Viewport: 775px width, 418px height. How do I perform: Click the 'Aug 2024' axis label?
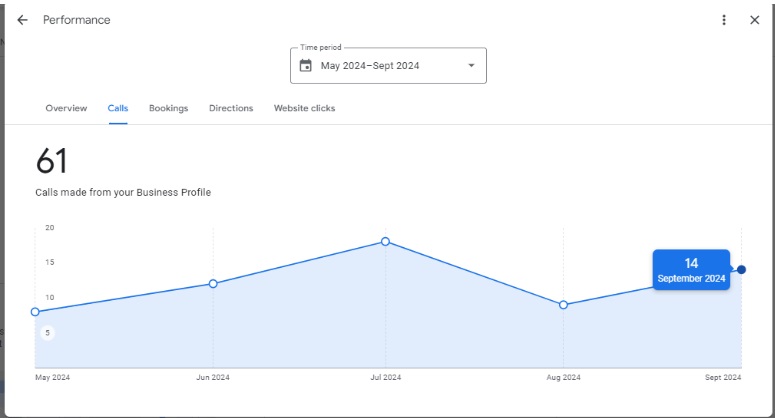[563, 377]
